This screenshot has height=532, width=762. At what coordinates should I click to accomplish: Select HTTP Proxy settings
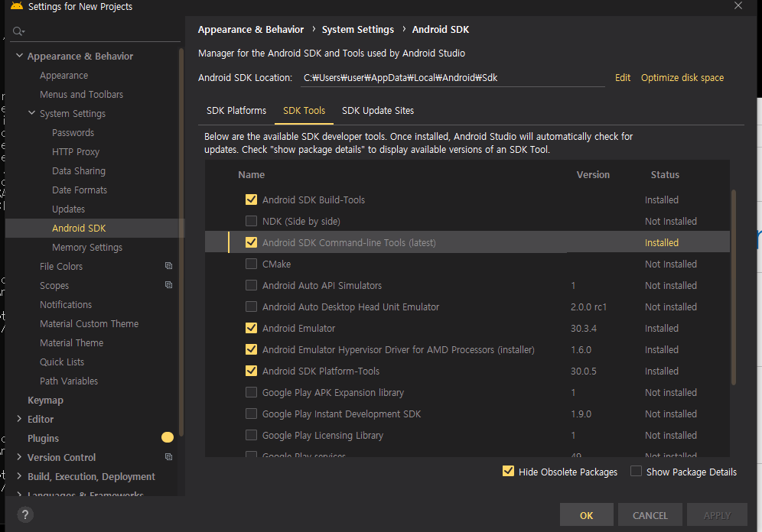click(76, 151)
